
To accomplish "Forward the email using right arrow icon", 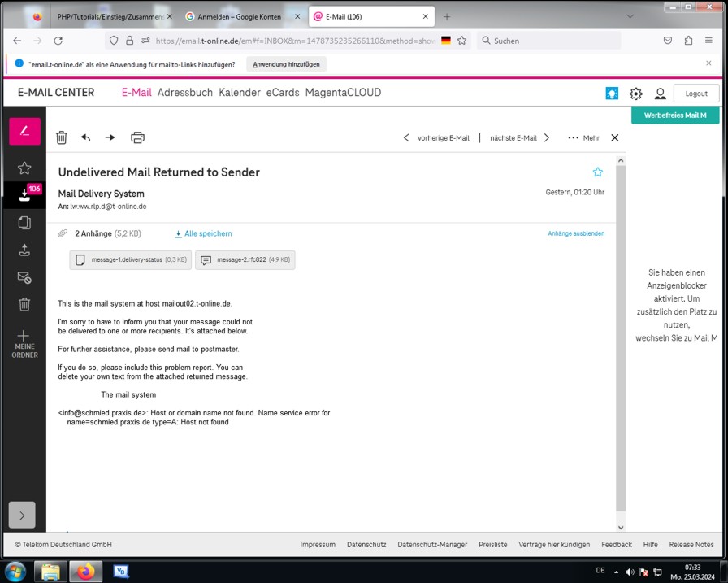I will [110, 137].
